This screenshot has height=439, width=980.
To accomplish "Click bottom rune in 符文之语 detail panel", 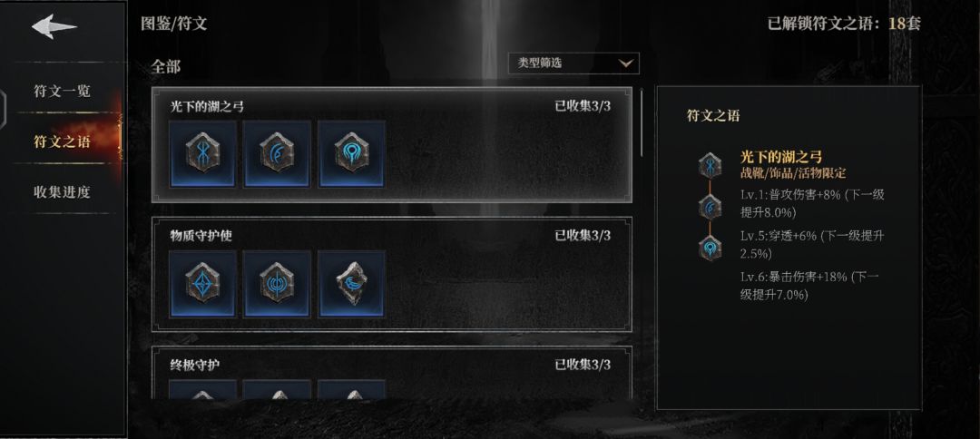I will 710,248.
